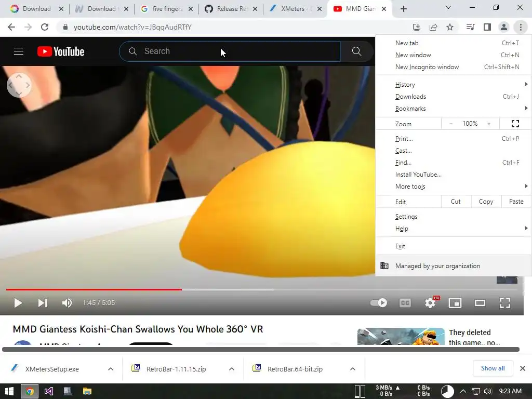Open the profile avatar button
532x399 pixels.
[504, 27]
